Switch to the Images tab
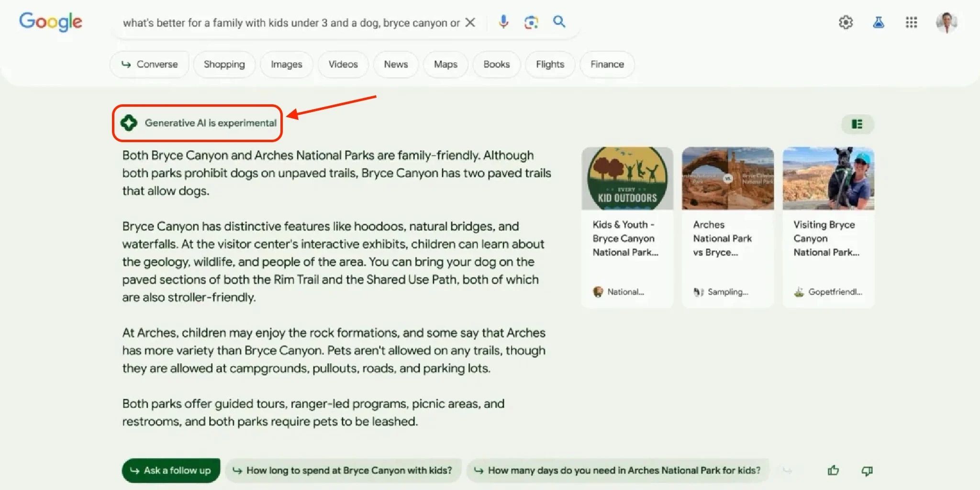980x490 pixels. (286, 64)
